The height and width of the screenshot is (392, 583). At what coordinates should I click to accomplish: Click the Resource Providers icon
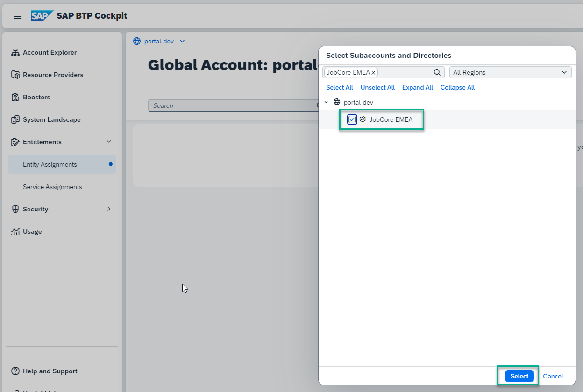[x=15, y=75]
